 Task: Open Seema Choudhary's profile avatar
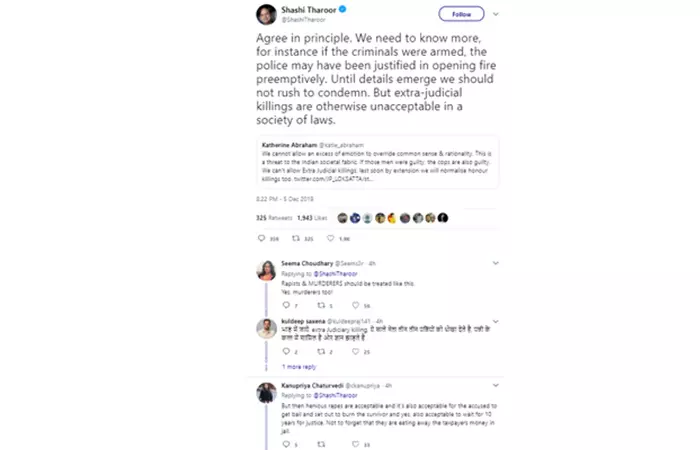pos(267,270)
